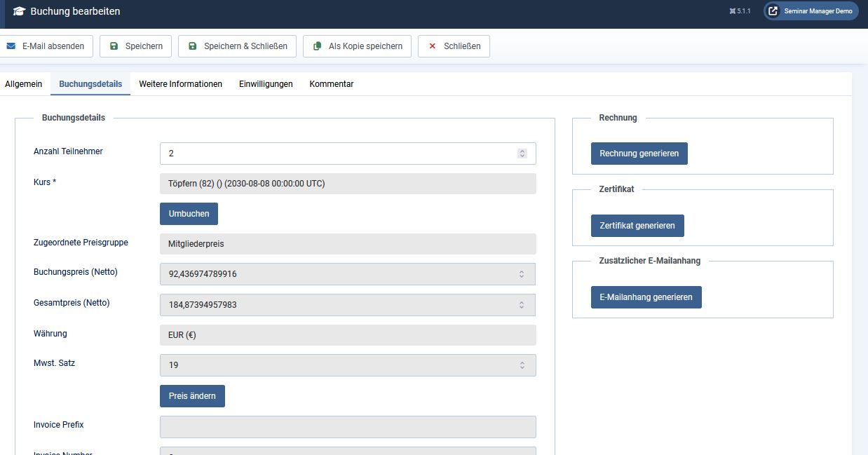This screenshot has height=455, width=868.
Task: Click the disk icon on Speichern & Schließen
Action: 192,46
